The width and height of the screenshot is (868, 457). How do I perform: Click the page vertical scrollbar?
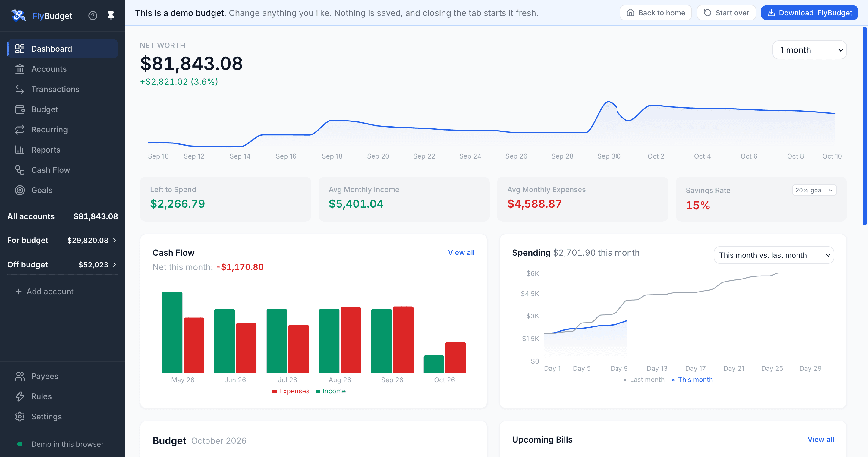pos(865,126)
